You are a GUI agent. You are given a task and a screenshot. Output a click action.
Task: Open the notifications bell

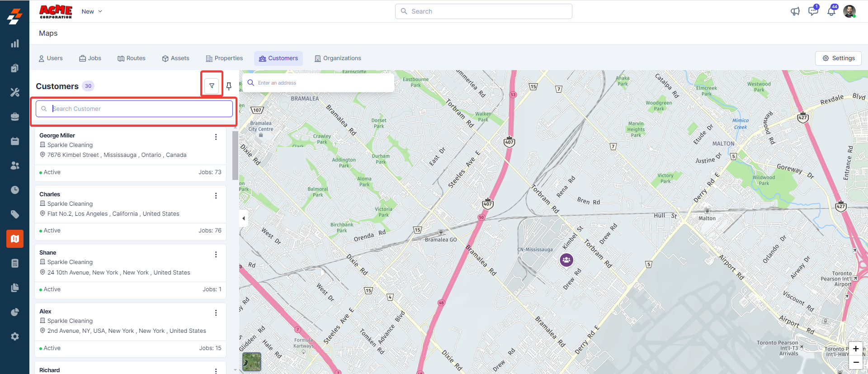831,11
